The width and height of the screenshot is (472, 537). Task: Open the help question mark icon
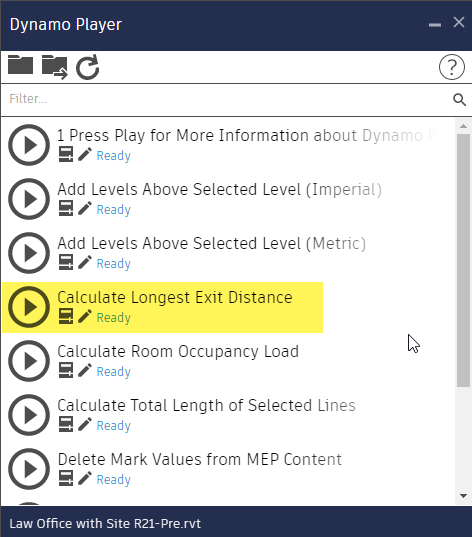click(452, 67)
